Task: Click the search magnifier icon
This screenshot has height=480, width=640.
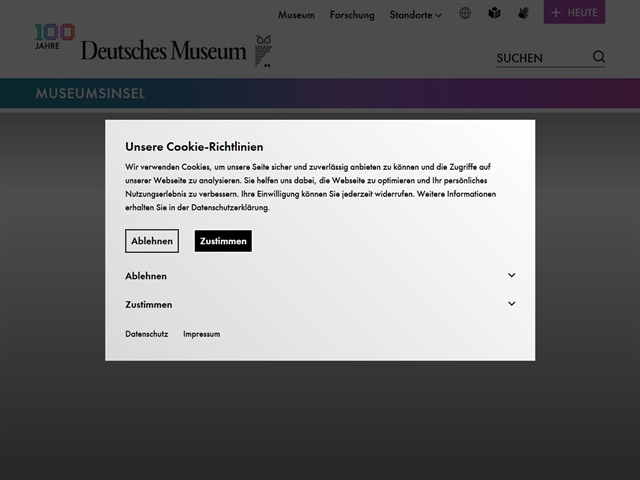Action: [599, 57]
